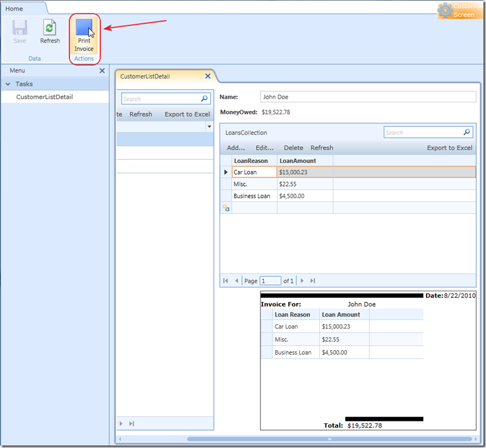Click scrollbar right arrow at bottom
The height and width of the screenshot is (448, 486).
476,439
